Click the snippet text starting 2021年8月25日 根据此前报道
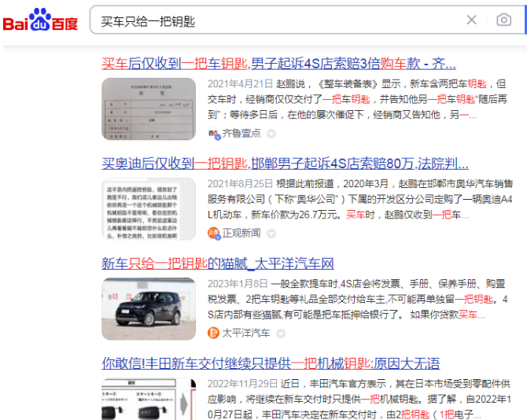The width and height of the screenshot is (527, 420). coord(360,199)
